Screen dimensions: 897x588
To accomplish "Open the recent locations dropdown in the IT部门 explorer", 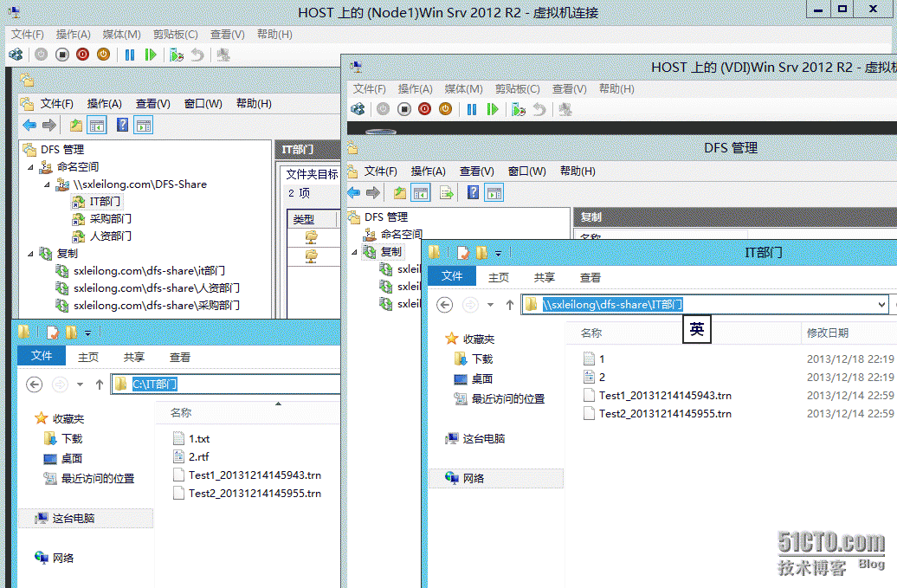I will click(x=490, y=305).
